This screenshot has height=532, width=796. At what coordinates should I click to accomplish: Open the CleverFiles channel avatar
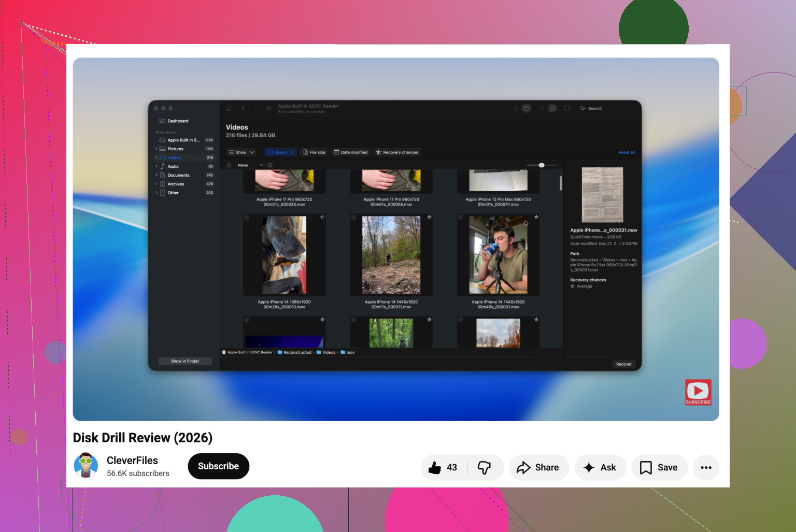[86, 465]
